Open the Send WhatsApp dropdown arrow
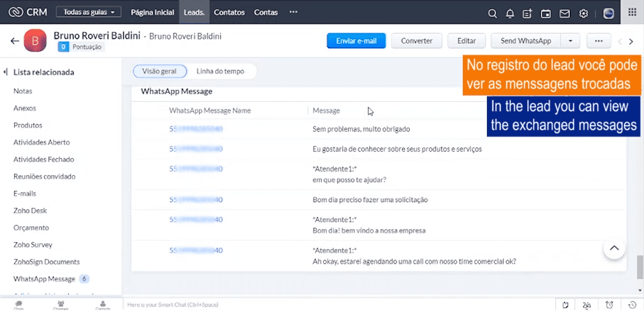The height and width of the screenshot is (313, 644). (570, 41)
